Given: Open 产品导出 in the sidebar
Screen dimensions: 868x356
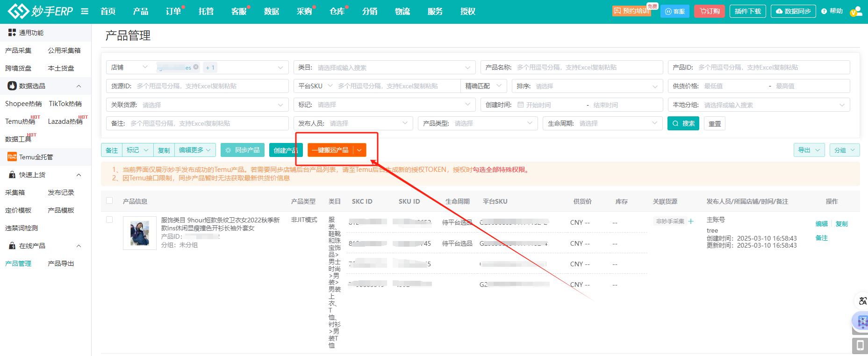Looking at the screenshot, I should pos(61,263).
